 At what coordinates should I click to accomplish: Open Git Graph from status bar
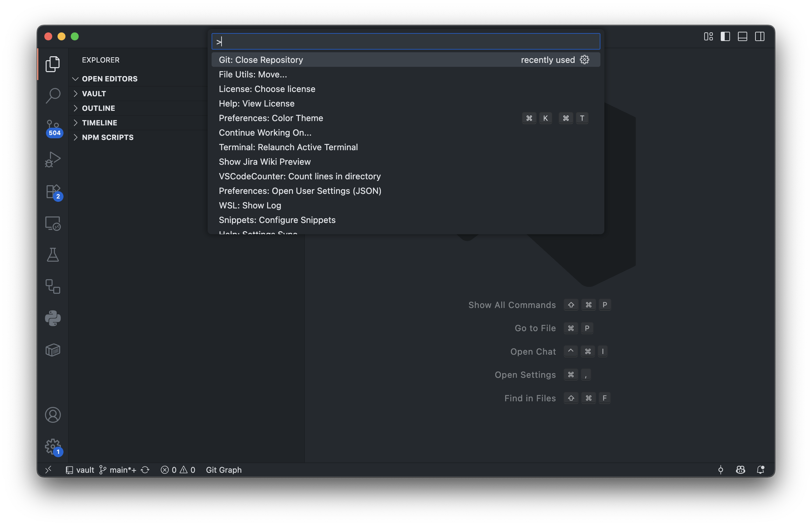(x=224, y=470)
